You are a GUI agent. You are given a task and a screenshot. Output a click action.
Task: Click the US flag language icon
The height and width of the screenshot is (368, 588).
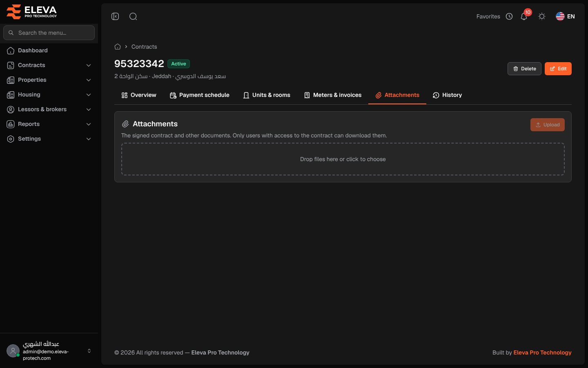click(560, 16)
